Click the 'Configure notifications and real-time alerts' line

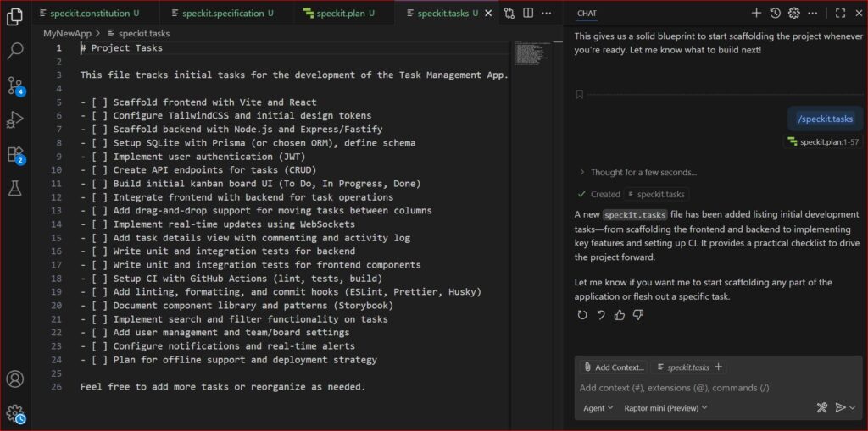point(218,345)
